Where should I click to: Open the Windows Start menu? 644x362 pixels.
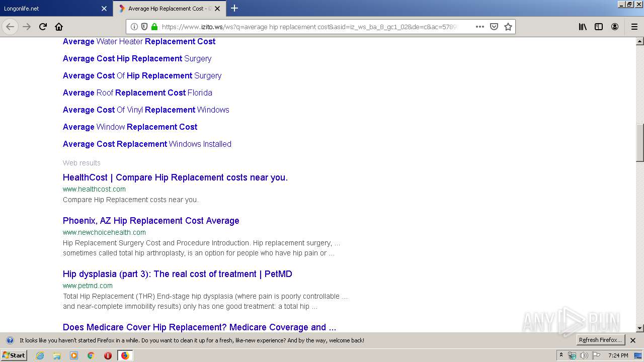pyautogui.click(x=14, y=355)
